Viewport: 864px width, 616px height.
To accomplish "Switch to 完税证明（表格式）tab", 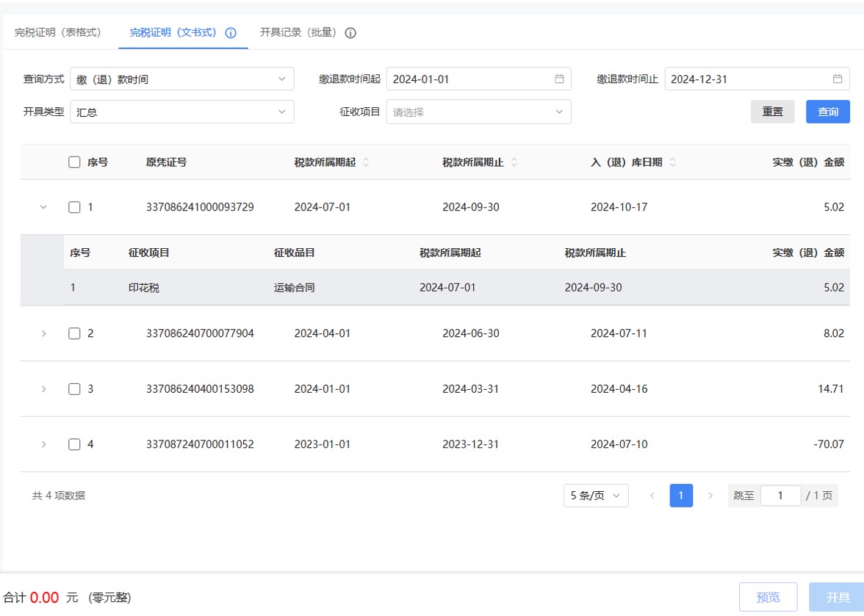I will pos(58,32).
